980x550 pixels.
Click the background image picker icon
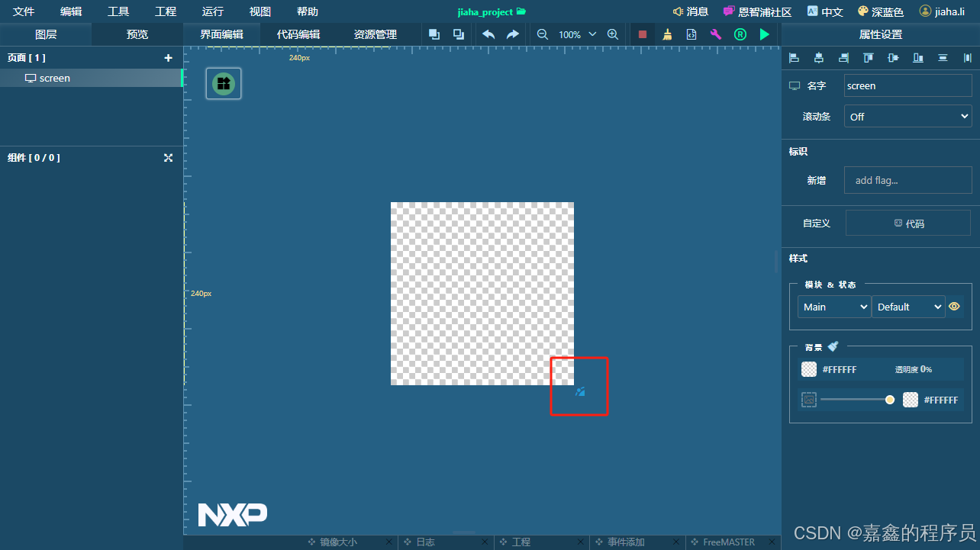[x=809, y=400]
